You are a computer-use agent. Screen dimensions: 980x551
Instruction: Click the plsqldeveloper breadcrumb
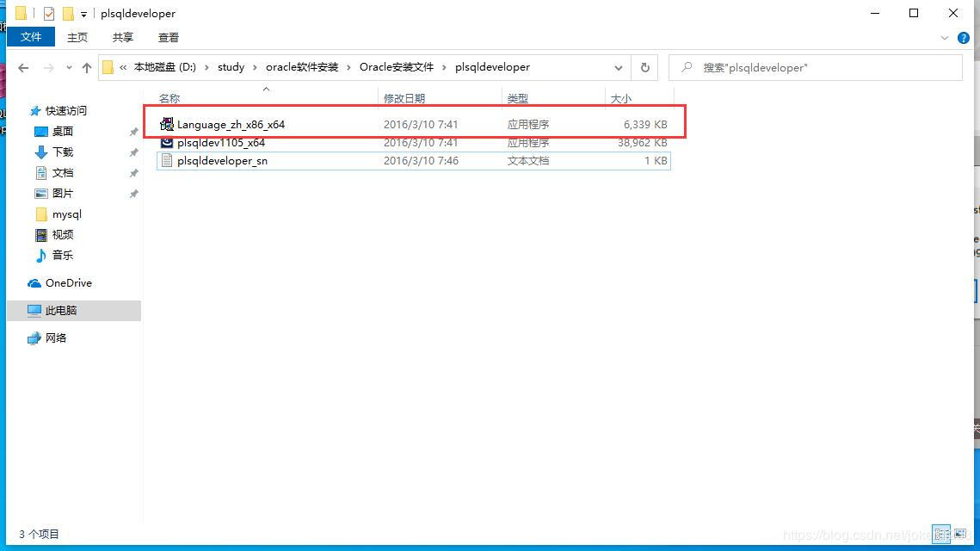point(492,67)
